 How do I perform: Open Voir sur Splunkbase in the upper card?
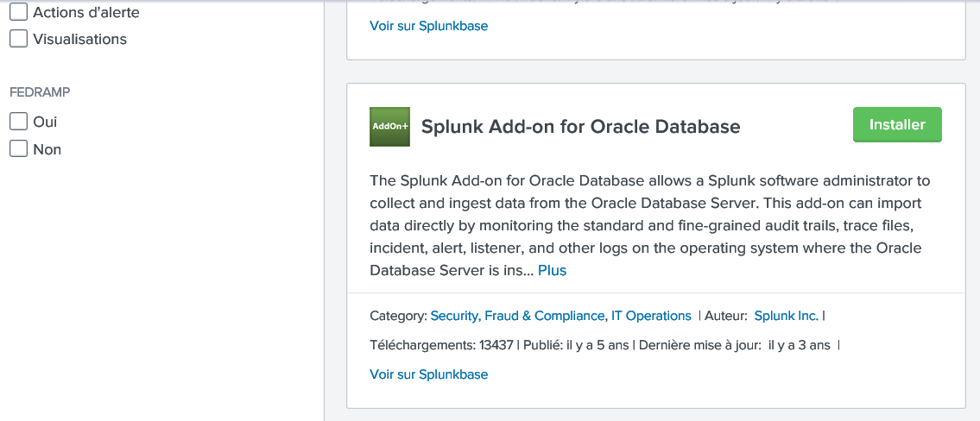pos(429,26)
